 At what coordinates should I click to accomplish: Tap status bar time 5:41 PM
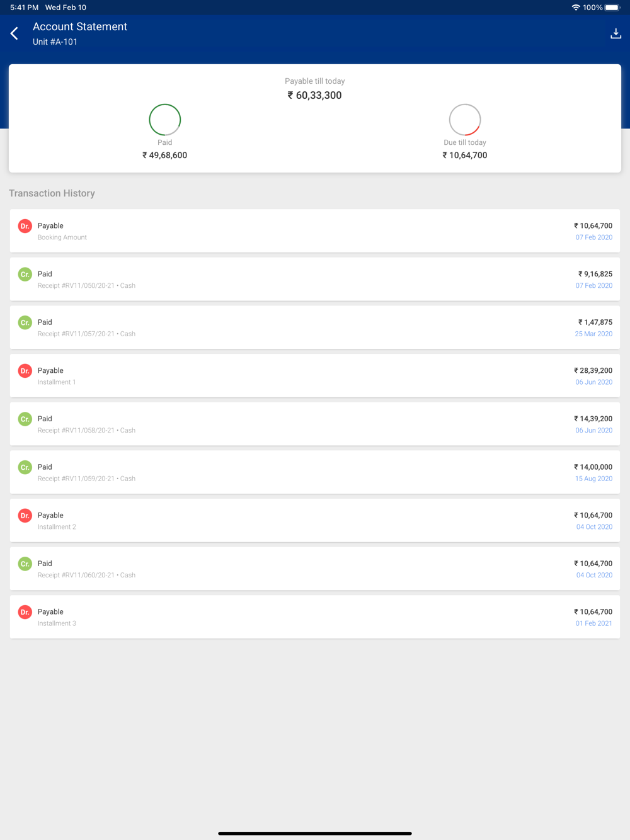coord(24,8)
